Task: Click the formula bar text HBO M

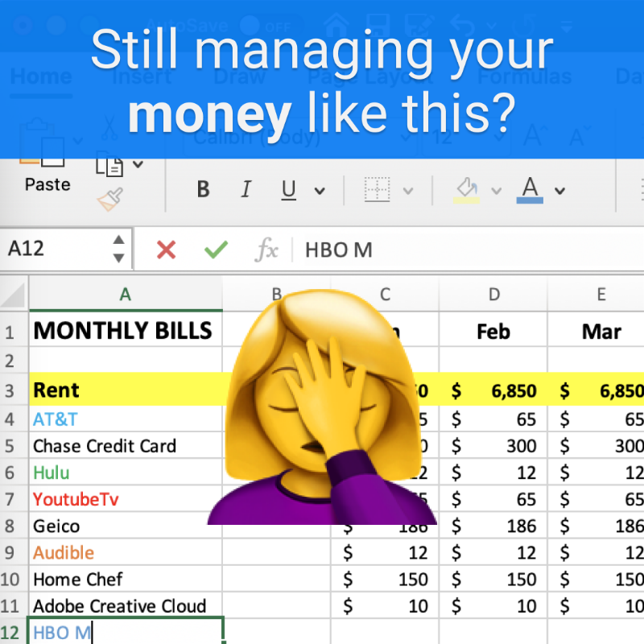Action: pyautogui.click(x=338, y=250)
